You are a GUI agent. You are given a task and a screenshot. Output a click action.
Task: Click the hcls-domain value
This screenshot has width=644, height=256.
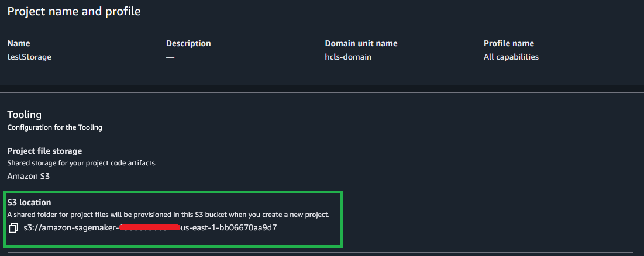pyautogui.click(x=348, y=57)
